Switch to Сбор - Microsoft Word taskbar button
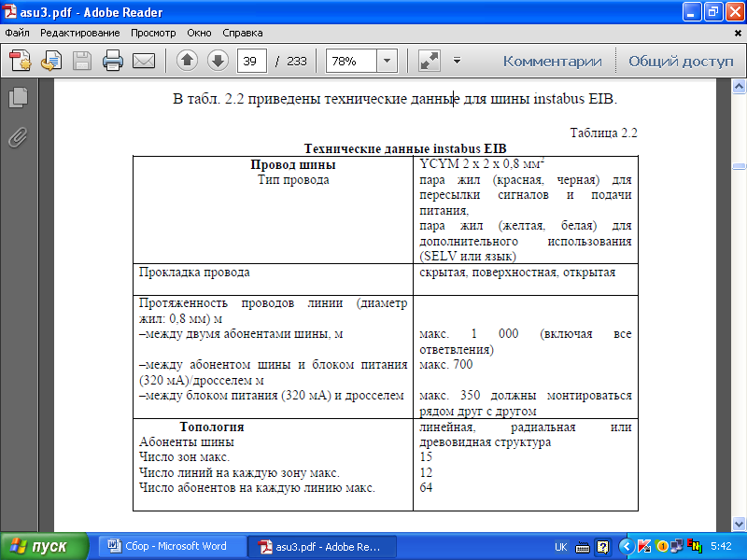The height and width of the screenshot is (560, 747). click(x=172, y=546)
